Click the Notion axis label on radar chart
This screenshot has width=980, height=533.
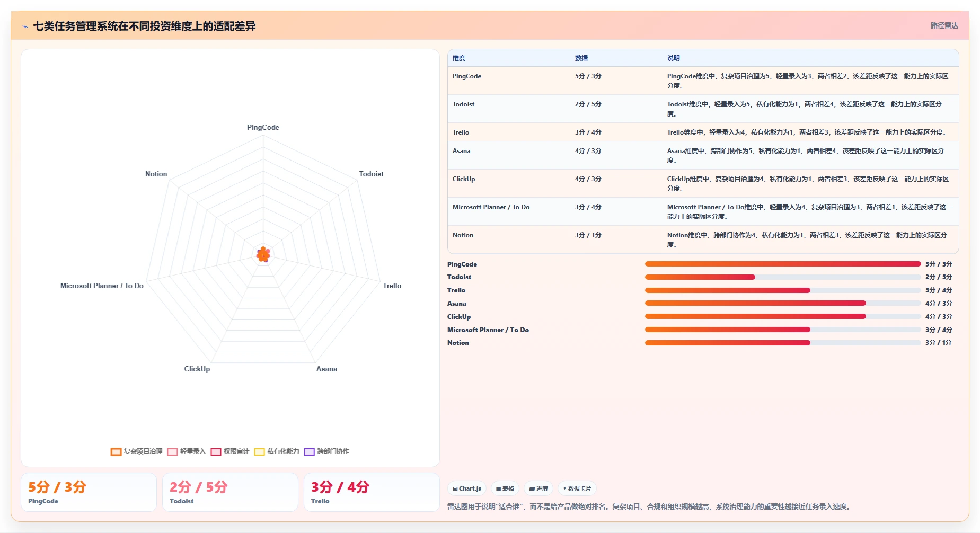tap(156, 174)
